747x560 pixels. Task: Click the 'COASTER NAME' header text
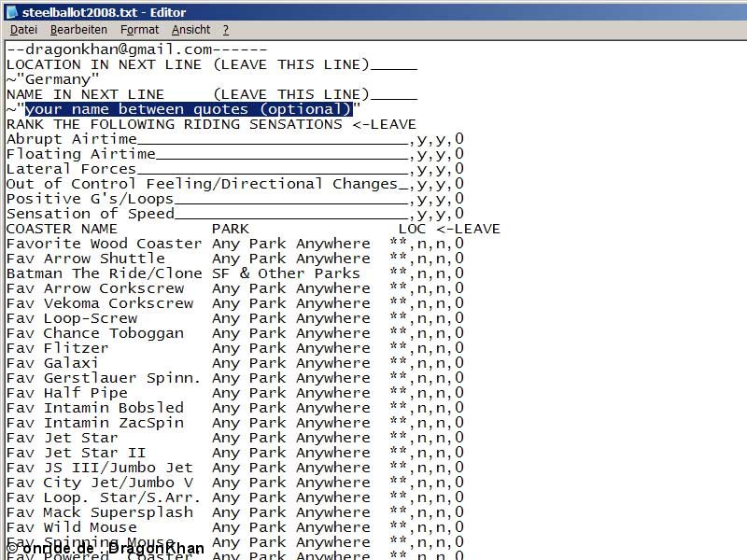tap(62, 229)
